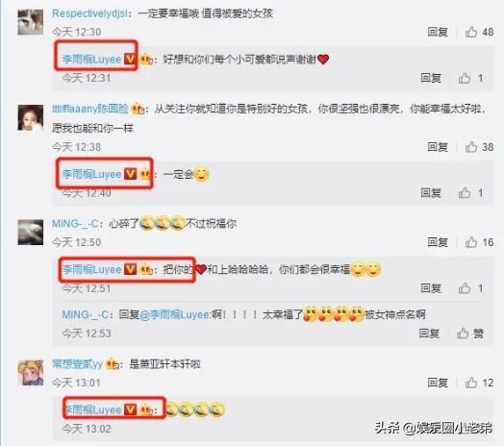Like the 12:31 reply from 李雨桐Luyee
The width and height of the screenshot is (504, 446).
click(465, 78)
